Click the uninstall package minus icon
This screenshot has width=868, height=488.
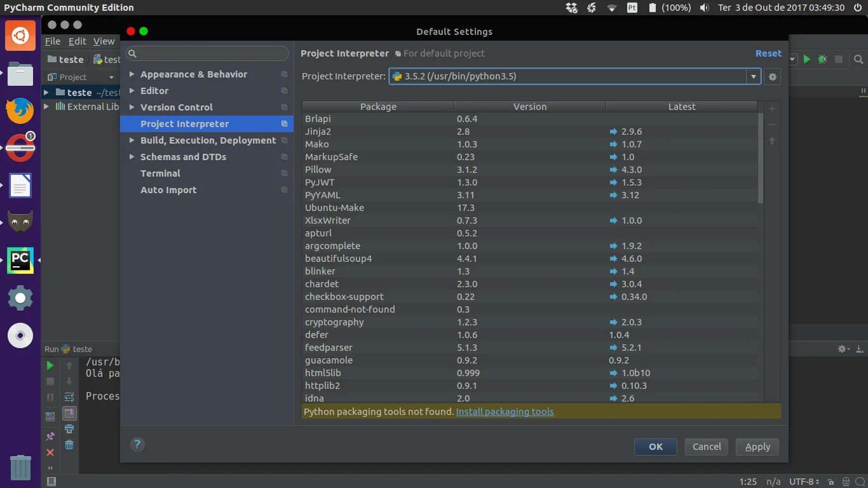point(772,125)
